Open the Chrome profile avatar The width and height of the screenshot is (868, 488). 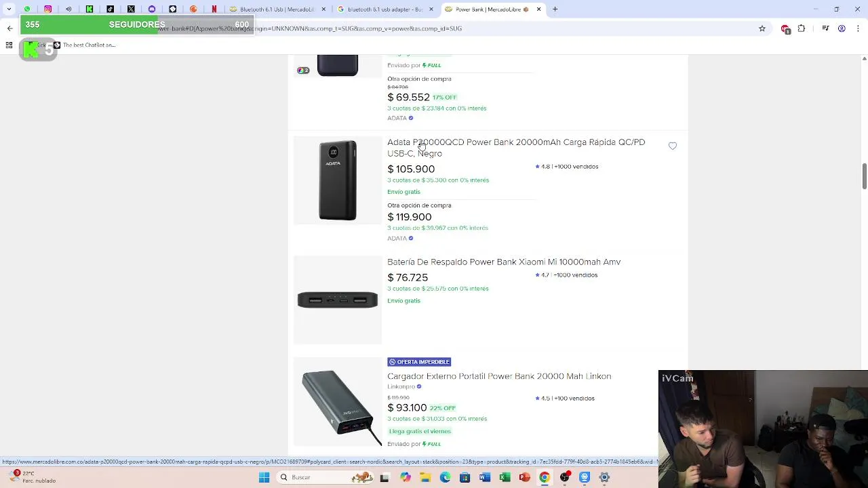click(x=842, y=28)
